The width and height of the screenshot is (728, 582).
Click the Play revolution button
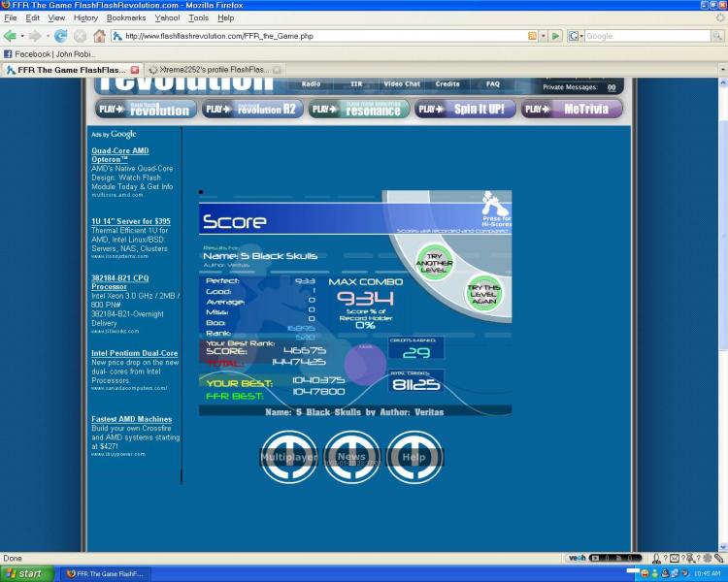point(146,109)
